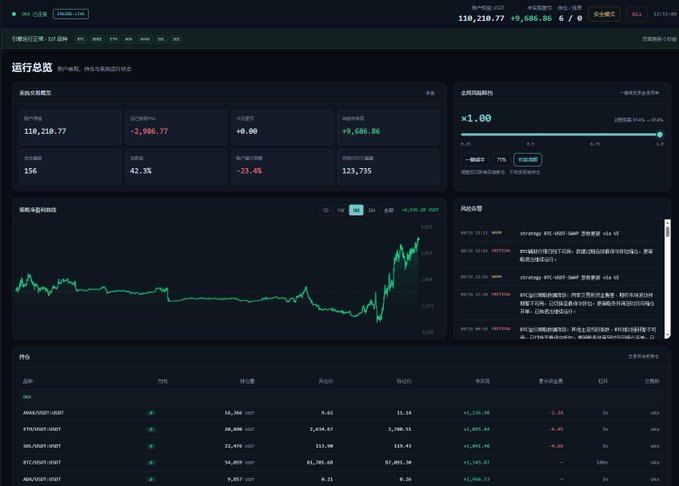Screen dimensions: 679x486
Task: Click the direction badge in ADA row
Action: click(151, 479)
